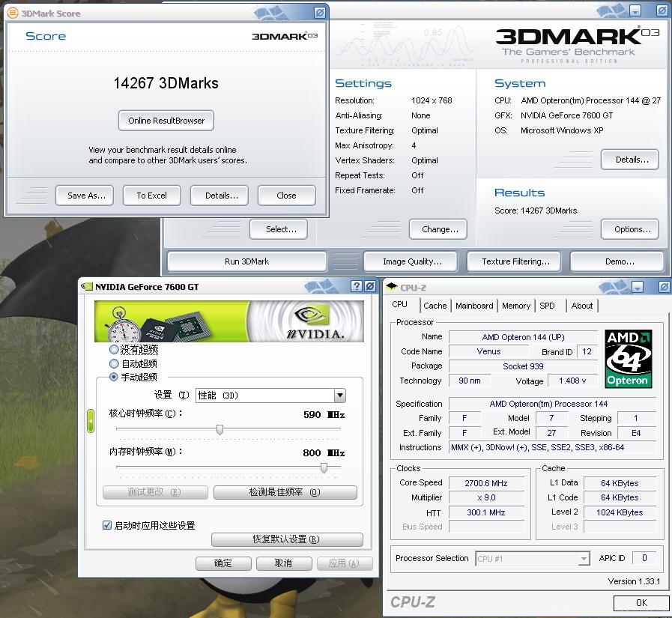Click the NVIDIA banner logo
Screen dimensions: 672x618
(316, 321)
